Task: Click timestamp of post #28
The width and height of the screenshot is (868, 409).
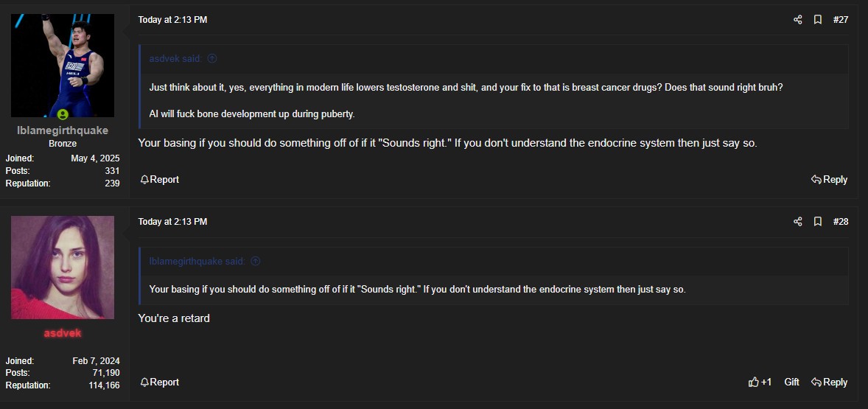Action: (172, 222)
